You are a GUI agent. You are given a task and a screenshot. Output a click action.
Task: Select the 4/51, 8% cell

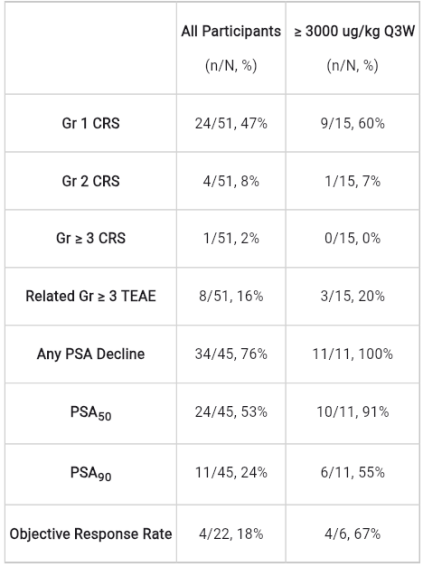[x=231, y=181]
